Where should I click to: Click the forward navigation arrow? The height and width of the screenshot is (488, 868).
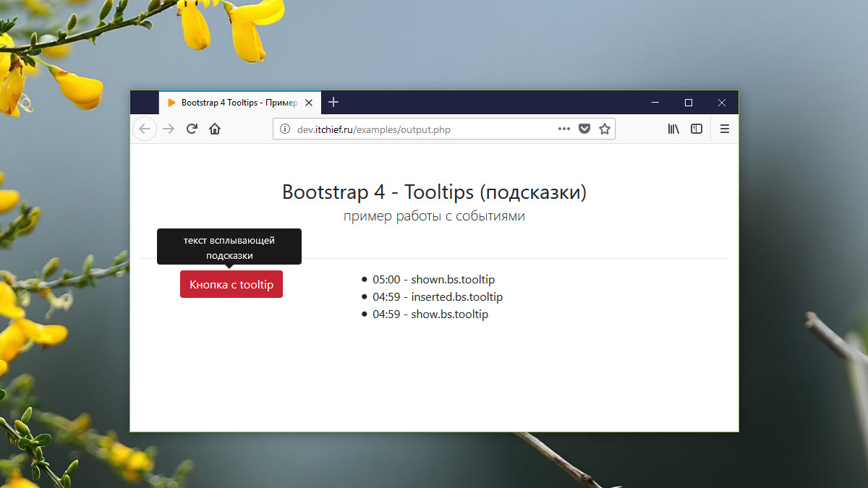tap(169, 129)
